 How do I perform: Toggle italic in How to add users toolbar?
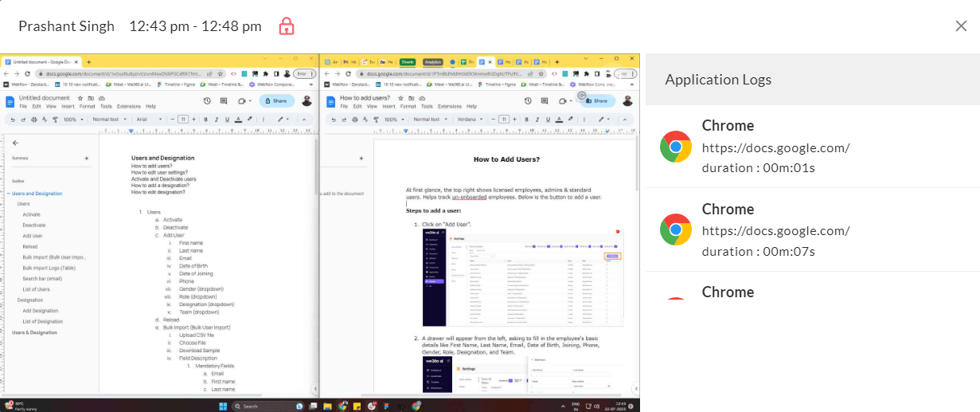coord(537,120)
